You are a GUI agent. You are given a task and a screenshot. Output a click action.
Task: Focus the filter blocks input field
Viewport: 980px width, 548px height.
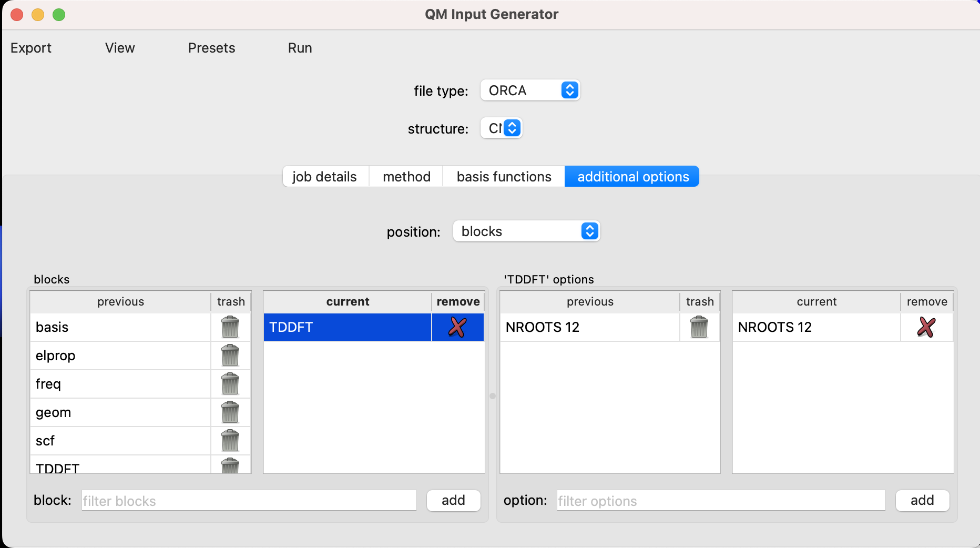point(249,501)
